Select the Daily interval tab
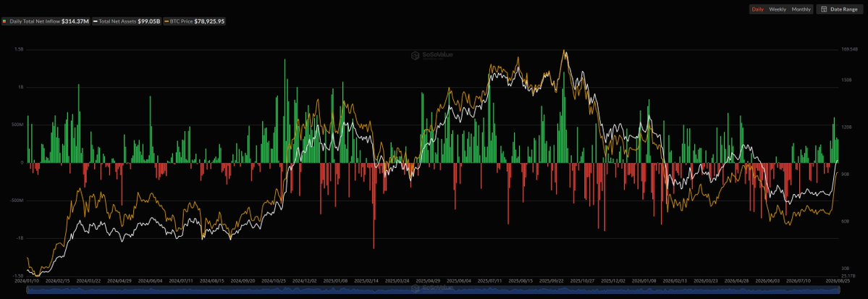 757,9
